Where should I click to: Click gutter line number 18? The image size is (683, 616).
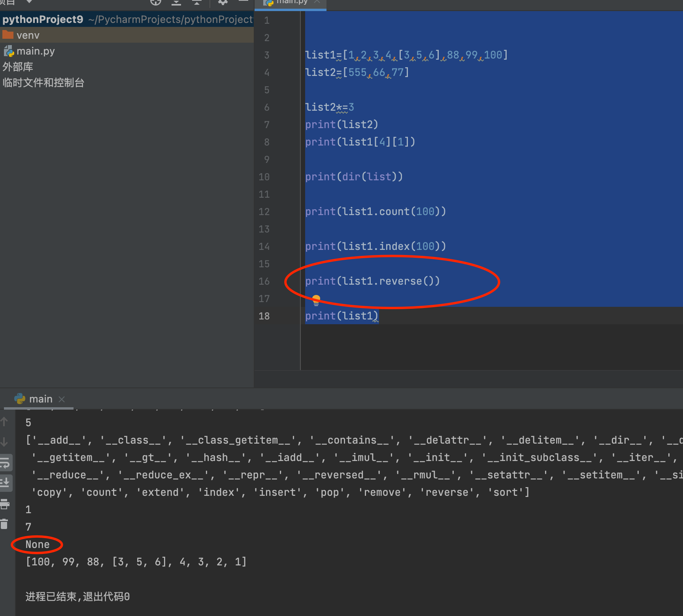tap(264, 316)
